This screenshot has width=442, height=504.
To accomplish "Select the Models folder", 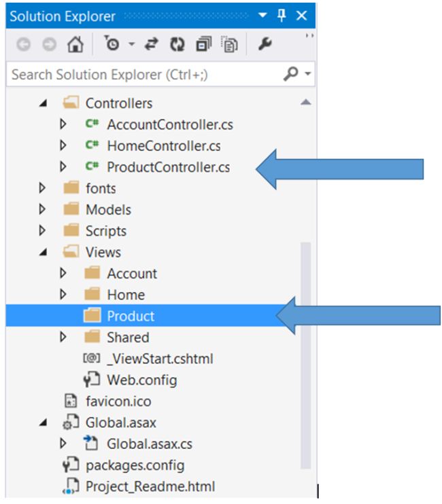I will [108, 210].
